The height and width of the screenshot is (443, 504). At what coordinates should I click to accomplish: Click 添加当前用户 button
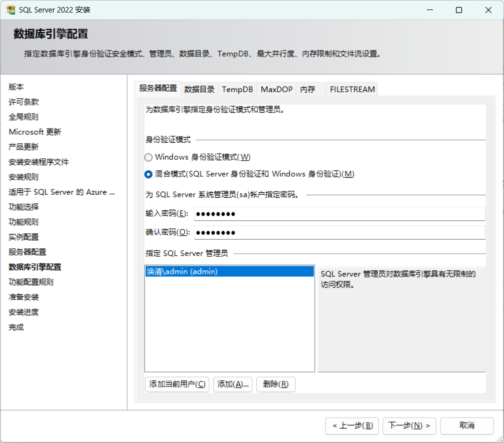pos(177,384)
